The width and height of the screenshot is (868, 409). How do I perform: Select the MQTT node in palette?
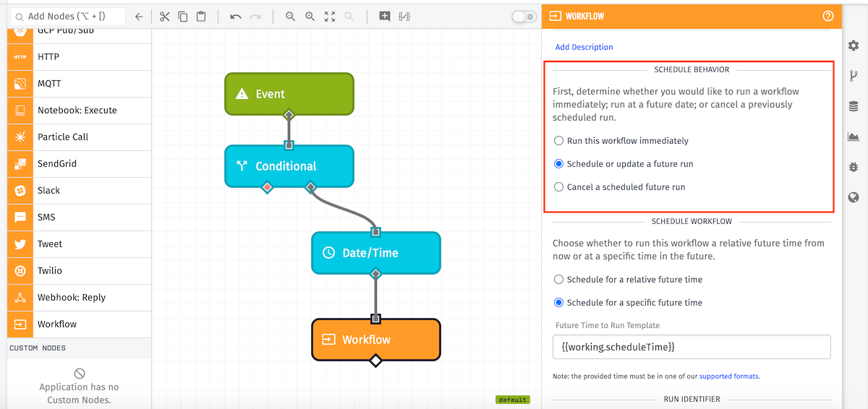coord(79,84)
